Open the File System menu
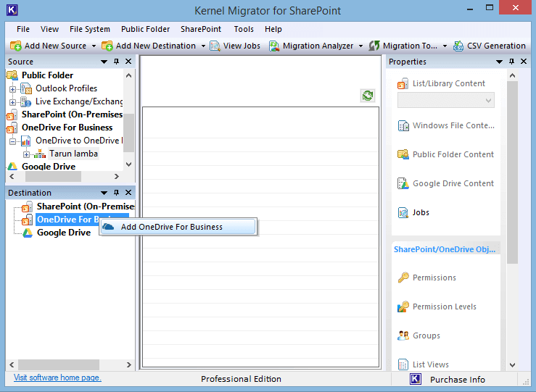536x392 pixels. tap(90, 30)
